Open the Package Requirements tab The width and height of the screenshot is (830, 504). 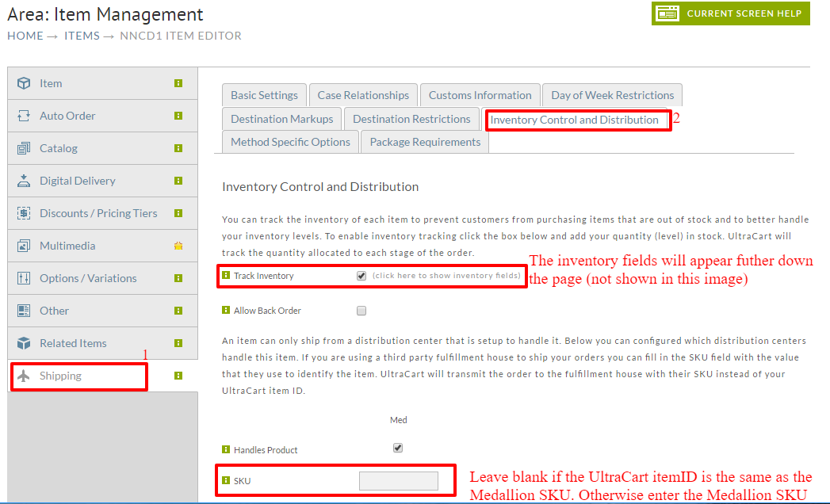click(425, 142)
